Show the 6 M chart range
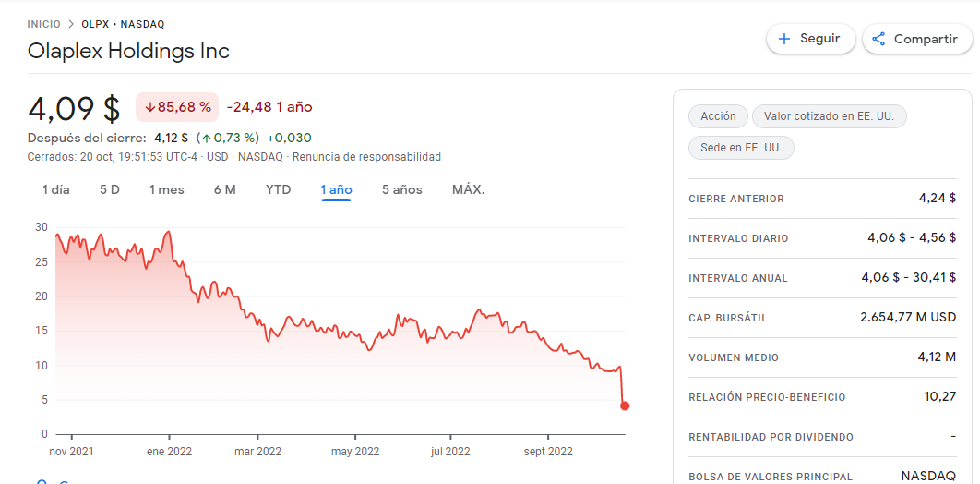The height and width of the screenshot is (484, 980). (x=225, y=189)
